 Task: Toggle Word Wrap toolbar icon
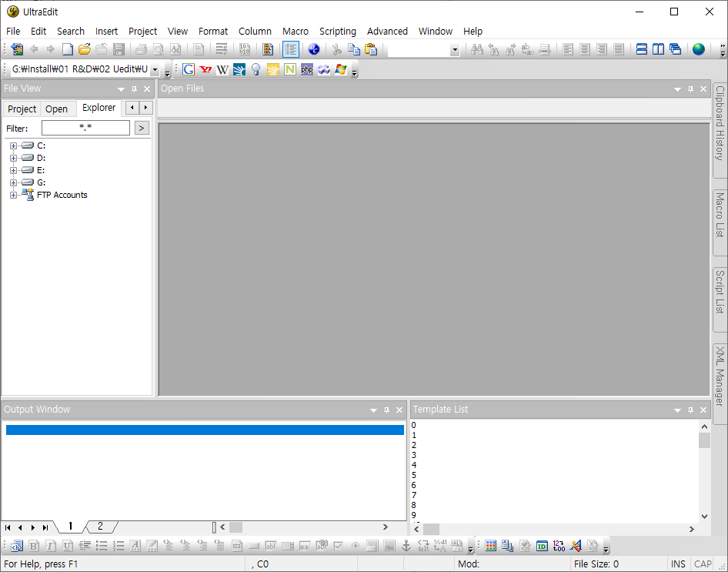tap(222, 49)
